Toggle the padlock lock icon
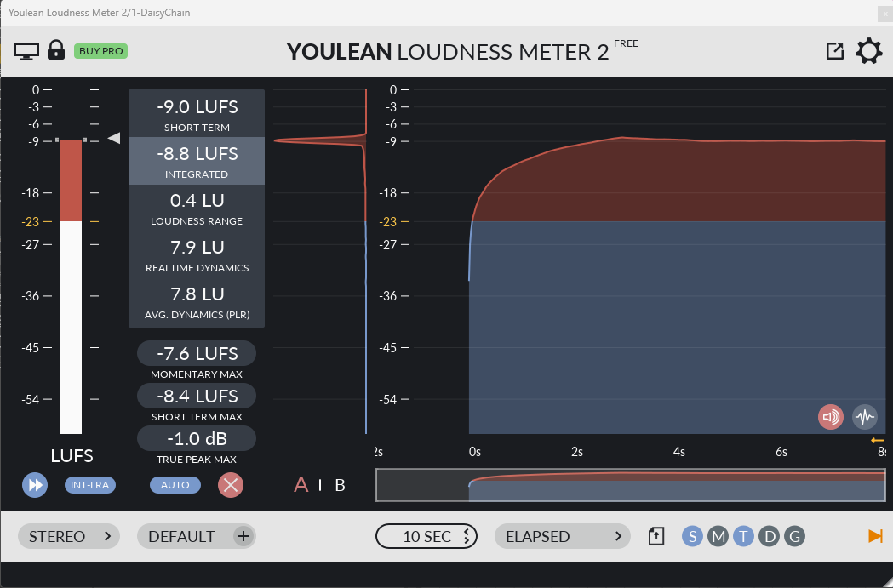The image size is (893, 588). click(x=56, y=50)
